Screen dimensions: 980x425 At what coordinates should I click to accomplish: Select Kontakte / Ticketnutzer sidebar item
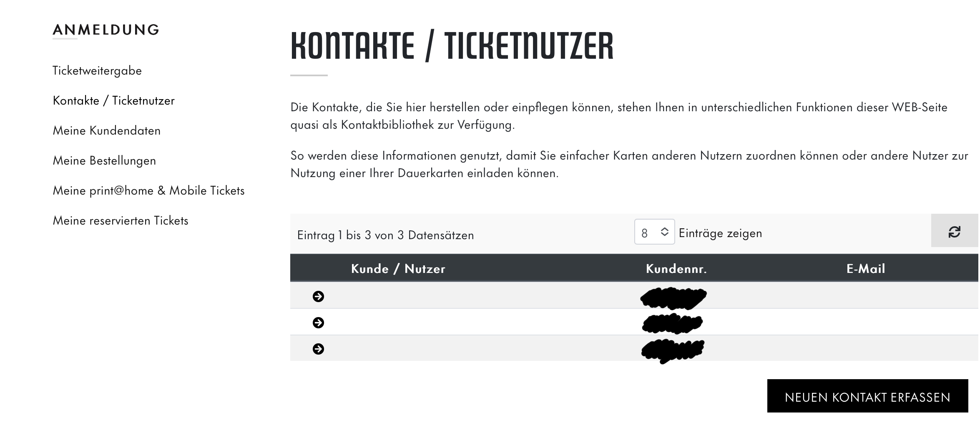click(113, 100)
